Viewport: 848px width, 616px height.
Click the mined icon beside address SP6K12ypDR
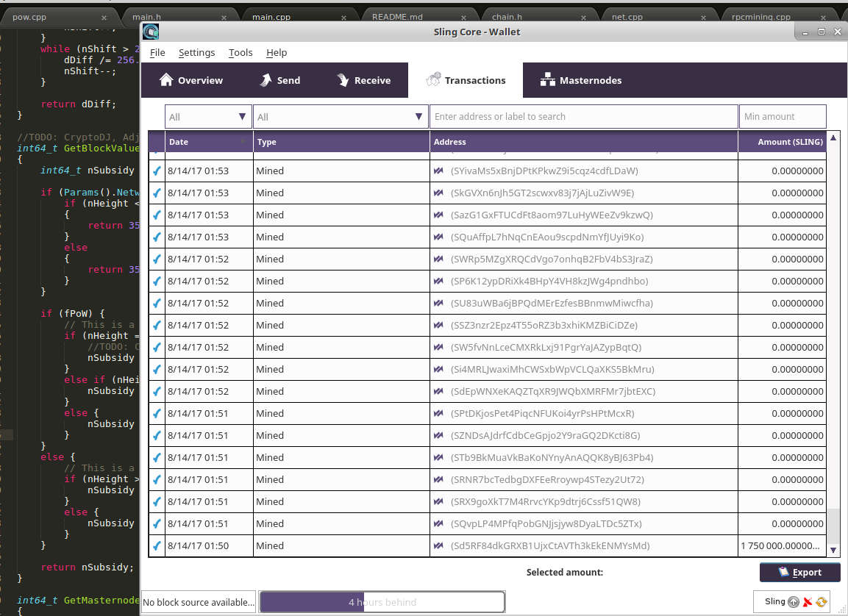pos(438,281)
